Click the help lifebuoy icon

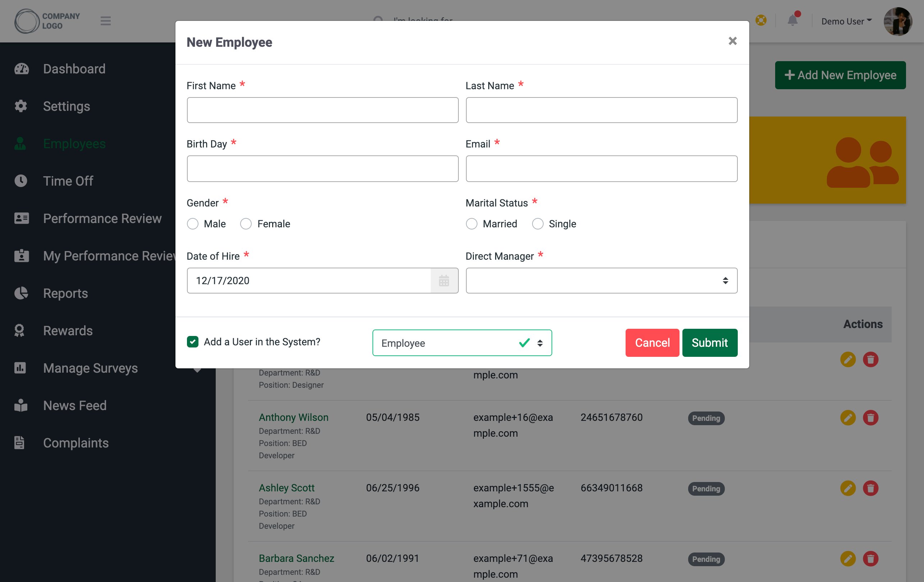(761, 20)
